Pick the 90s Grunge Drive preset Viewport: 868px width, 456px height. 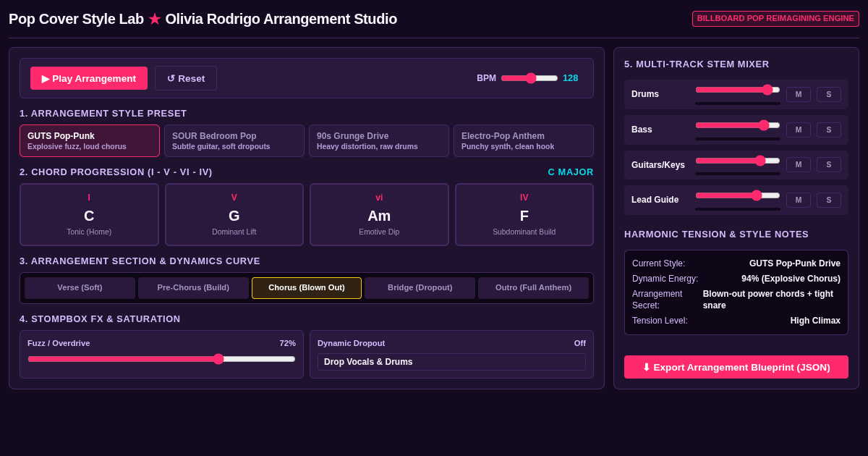click(x=379, y=140)
